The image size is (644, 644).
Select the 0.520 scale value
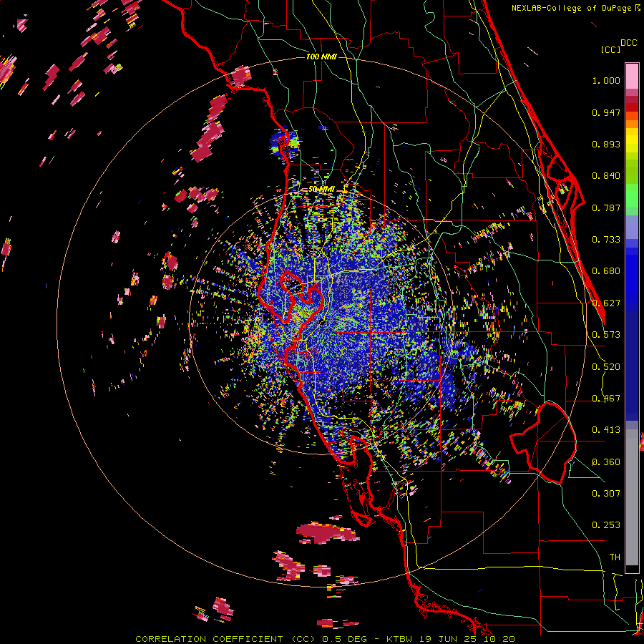(606, 367)
